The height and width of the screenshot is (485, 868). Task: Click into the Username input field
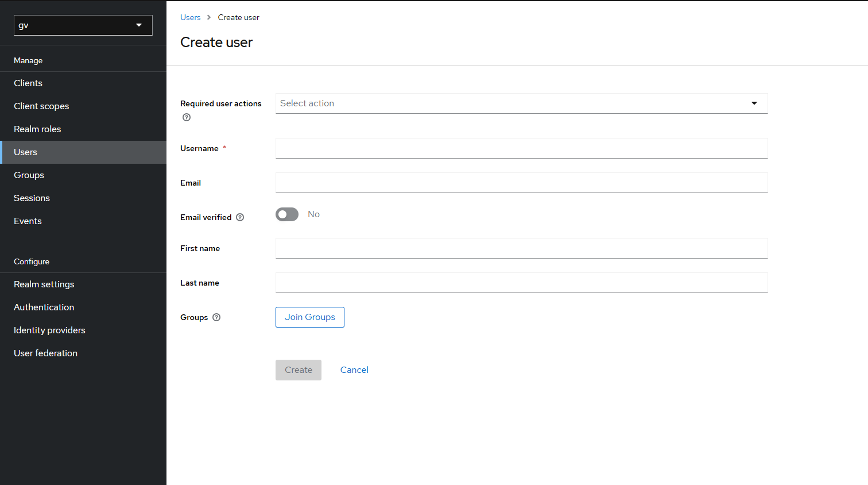point(521,148)
